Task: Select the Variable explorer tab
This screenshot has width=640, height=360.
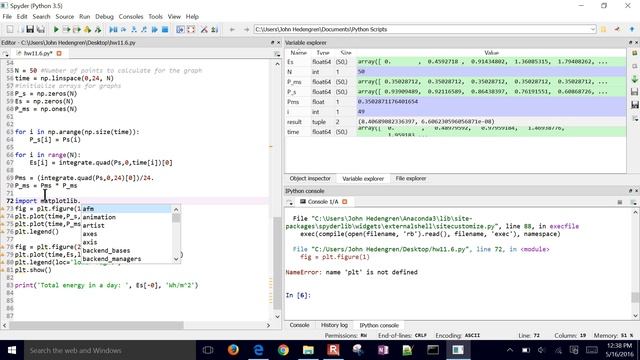Action: tap(363, 179)
